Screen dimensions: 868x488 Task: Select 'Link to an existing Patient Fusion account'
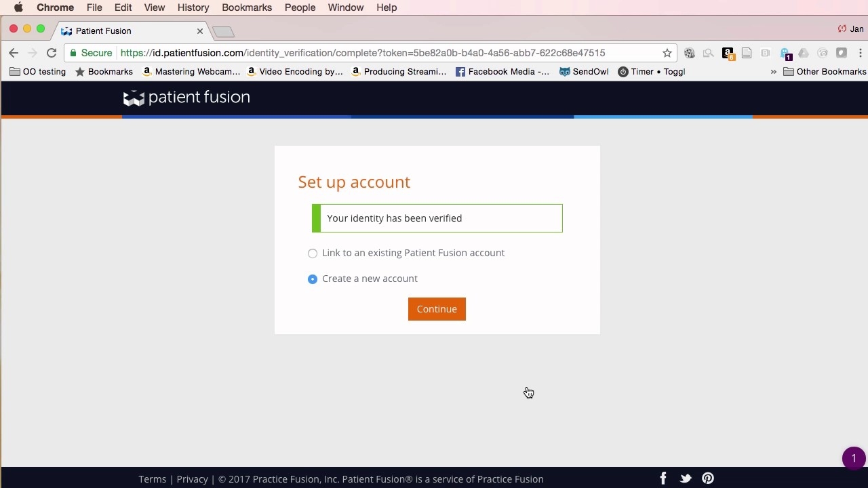click(313, 253)
